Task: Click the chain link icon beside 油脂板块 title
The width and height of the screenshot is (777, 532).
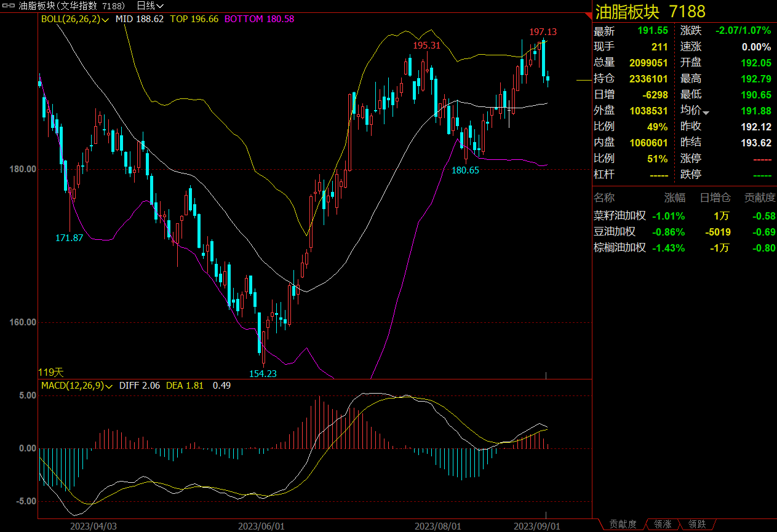Action: click(9, 6)
